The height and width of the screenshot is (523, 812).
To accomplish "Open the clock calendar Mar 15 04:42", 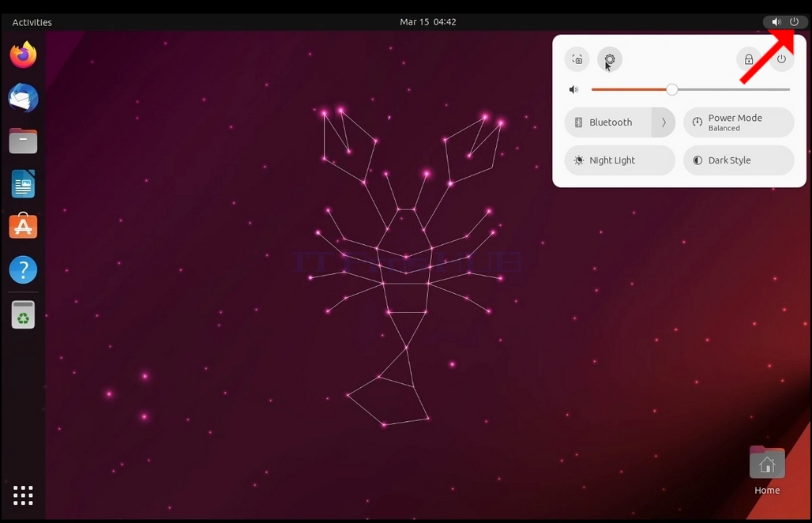I will 428,22.
